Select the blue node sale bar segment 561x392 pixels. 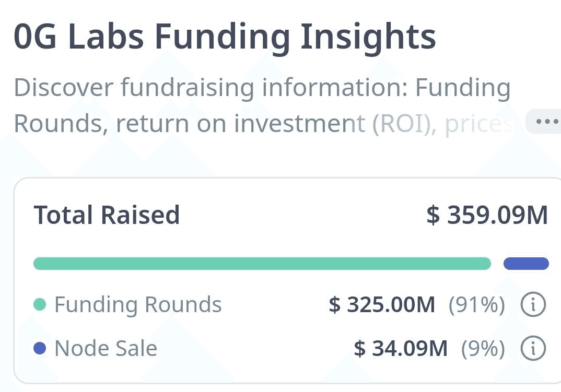[x=526, y=264]
